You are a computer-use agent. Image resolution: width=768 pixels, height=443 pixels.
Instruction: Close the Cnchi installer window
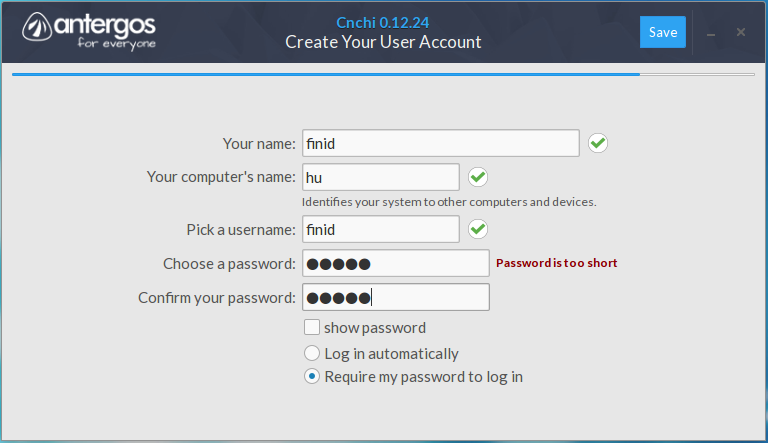tap(741, 32)
